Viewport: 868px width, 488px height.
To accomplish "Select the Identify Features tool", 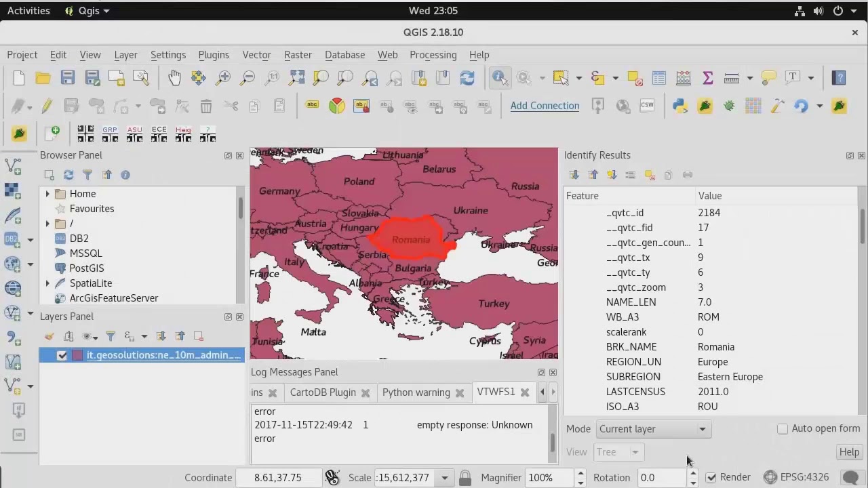I will coord(500,78).
